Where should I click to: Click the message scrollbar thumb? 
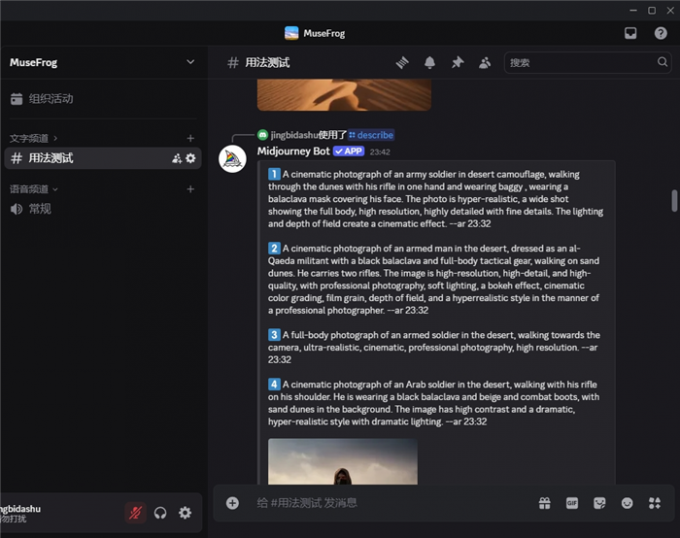click(x=674, y=200)
